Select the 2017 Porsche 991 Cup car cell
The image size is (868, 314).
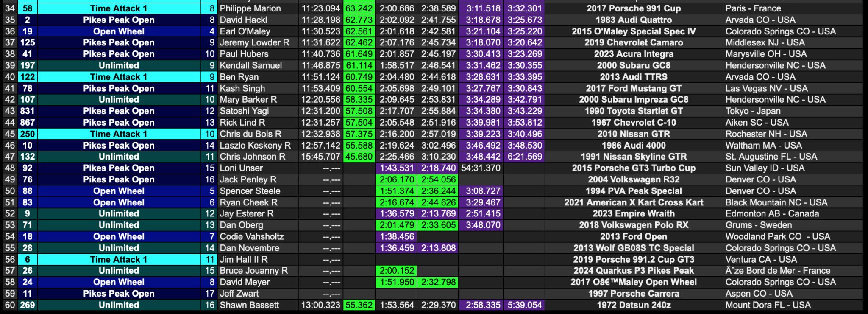[634, 8]
